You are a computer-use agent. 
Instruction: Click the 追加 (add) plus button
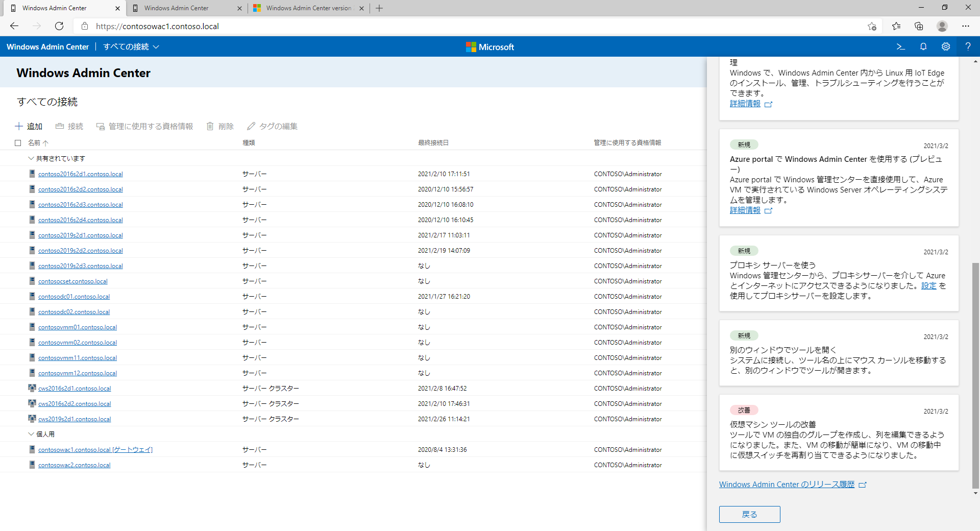click(x=29, y=126)
